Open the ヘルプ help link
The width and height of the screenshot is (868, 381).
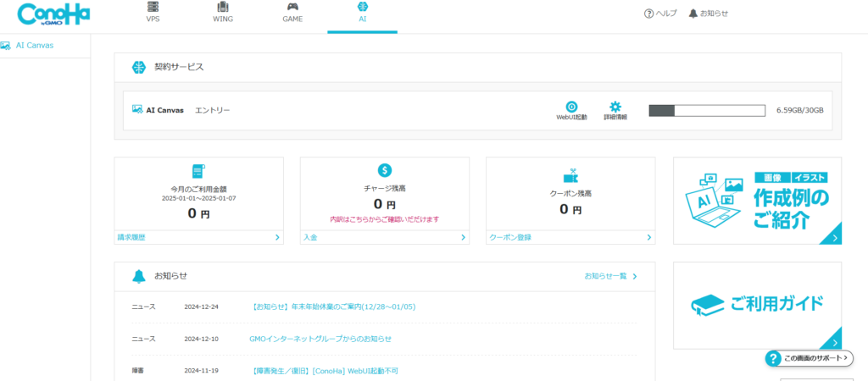click(660, 14)
